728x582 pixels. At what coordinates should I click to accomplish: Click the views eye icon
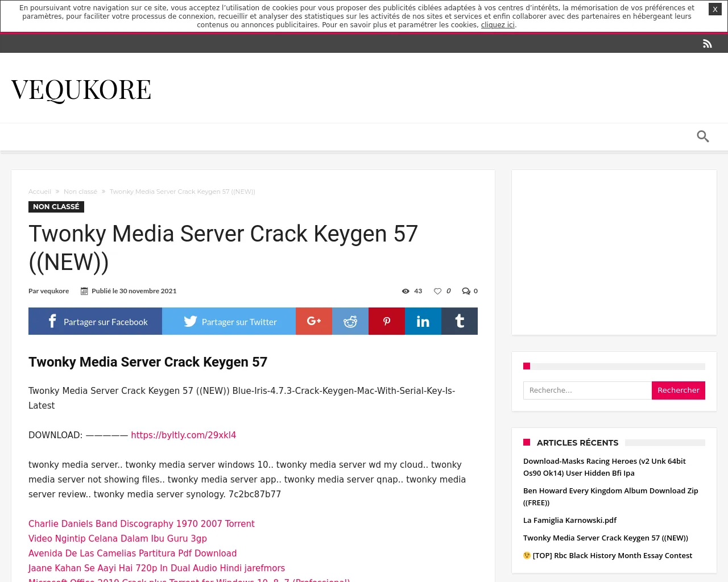406,291
